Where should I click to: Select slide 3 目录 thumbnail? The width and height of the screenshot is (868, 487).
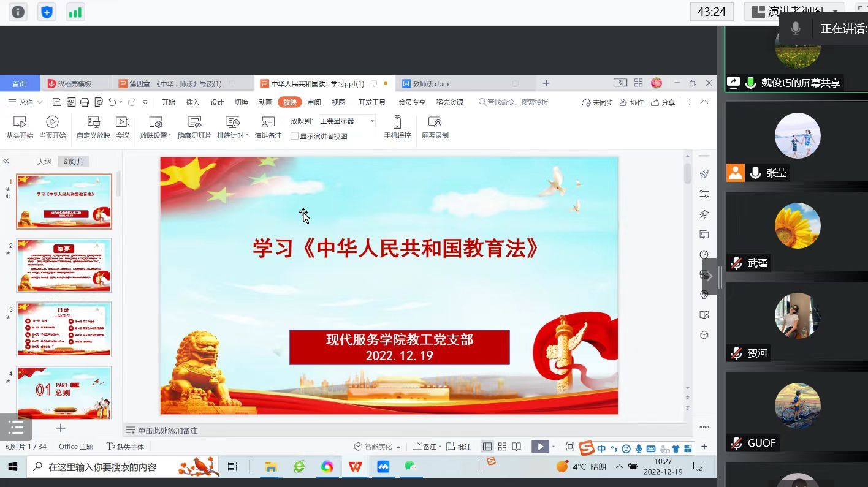pos(64,329)
